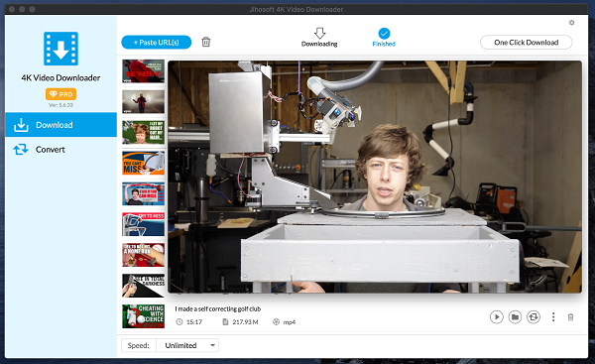Select the black and white dart thumbnail
595x364 pixels.
click(143, 286)
